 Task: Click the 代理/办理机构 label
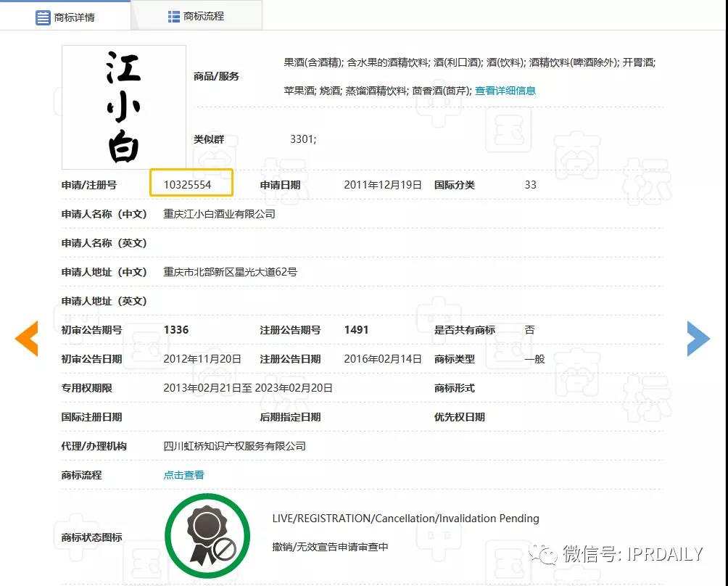94,446
